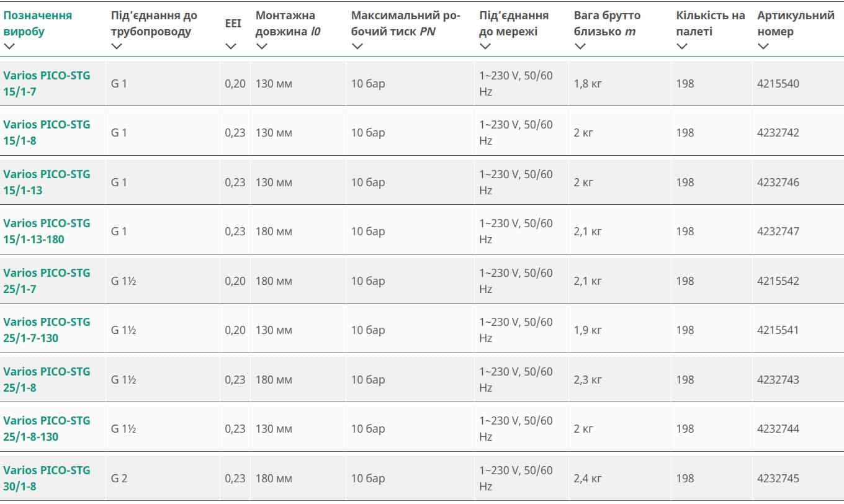Open Varios PICO-STG 15/1-13-180 product link
Screen dimensions: 844x504
[47, 231]
